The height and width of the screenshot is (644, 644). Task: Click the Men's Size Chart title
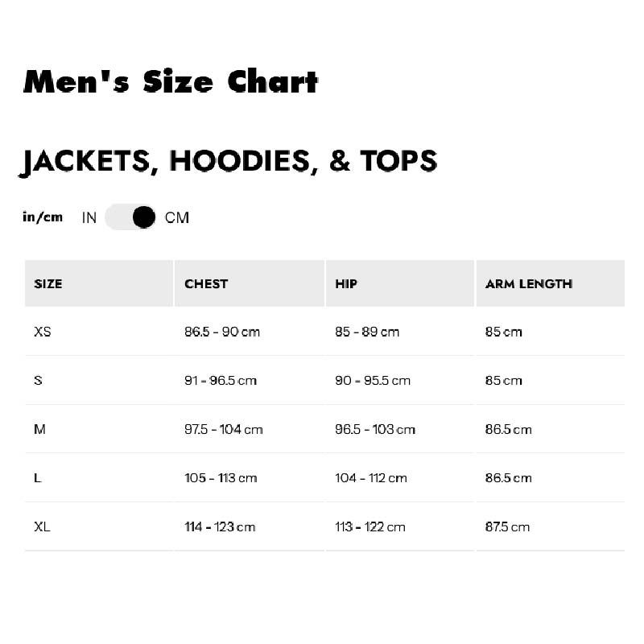coord(171,81)
